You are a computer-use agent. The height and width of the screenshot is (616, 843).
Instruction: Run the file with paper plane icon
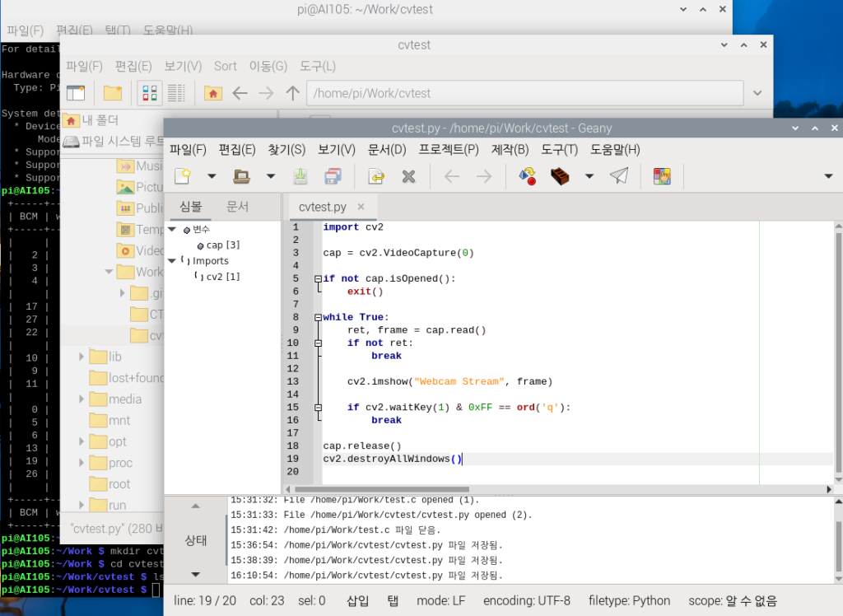click(x=619, y=176)
